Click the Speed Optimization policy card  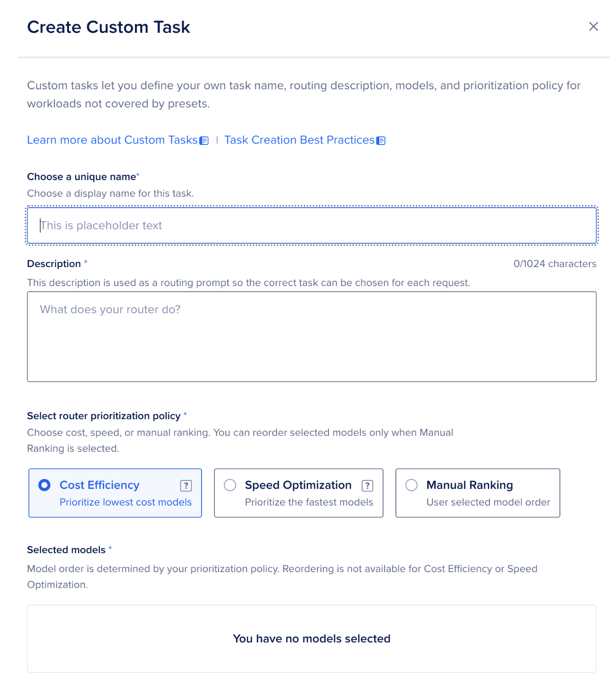tap(298, 493)
